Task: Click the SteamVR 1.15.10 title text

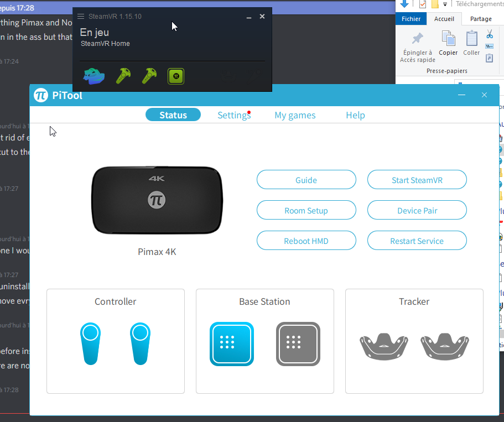Action: coord(115,17)
